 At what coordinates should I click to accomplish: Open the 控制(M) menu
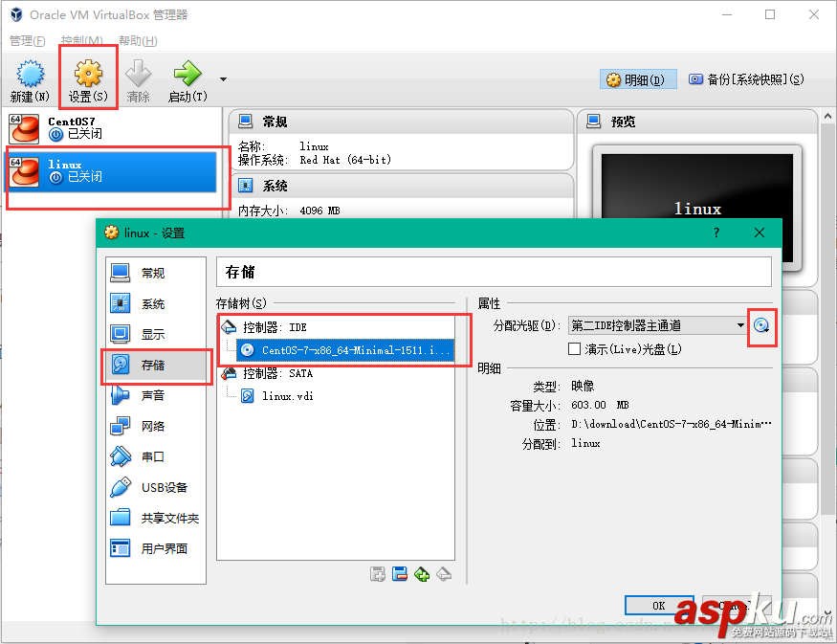coord(81,40)
